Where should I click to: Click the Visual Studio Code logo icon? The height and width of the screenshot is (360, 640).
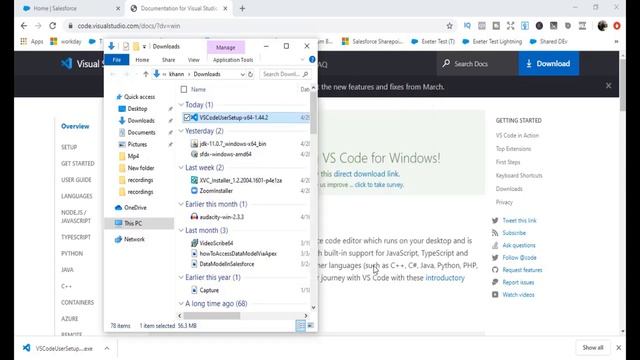(67, 63)
